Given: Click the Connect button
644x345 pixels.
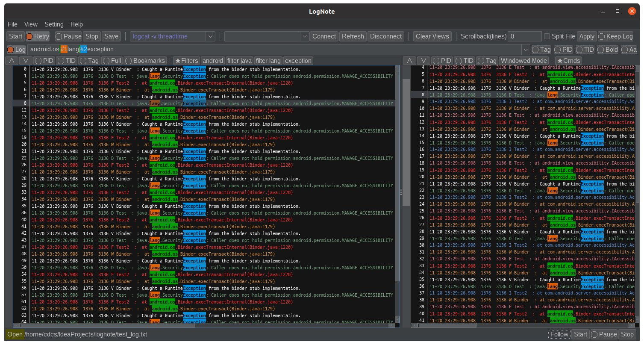Looking at the screenshot, I should click(x=324, y=36).
